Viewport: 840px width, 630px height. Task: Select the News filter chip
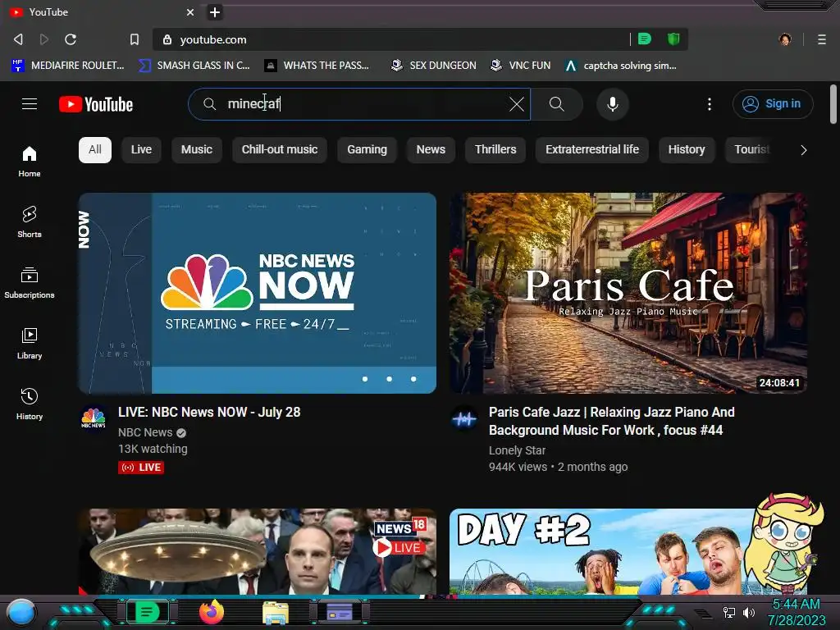[x=431, y=149]
